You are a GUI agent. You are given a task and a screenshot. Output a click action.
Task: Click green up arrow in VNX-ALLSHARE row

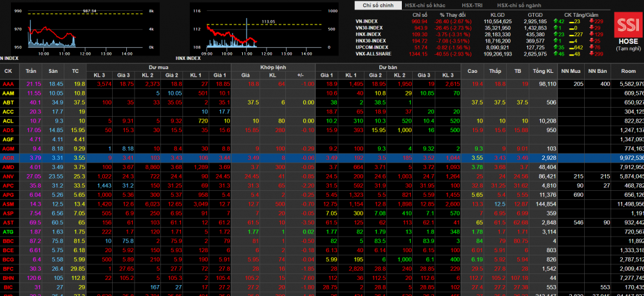coord(555,54)
